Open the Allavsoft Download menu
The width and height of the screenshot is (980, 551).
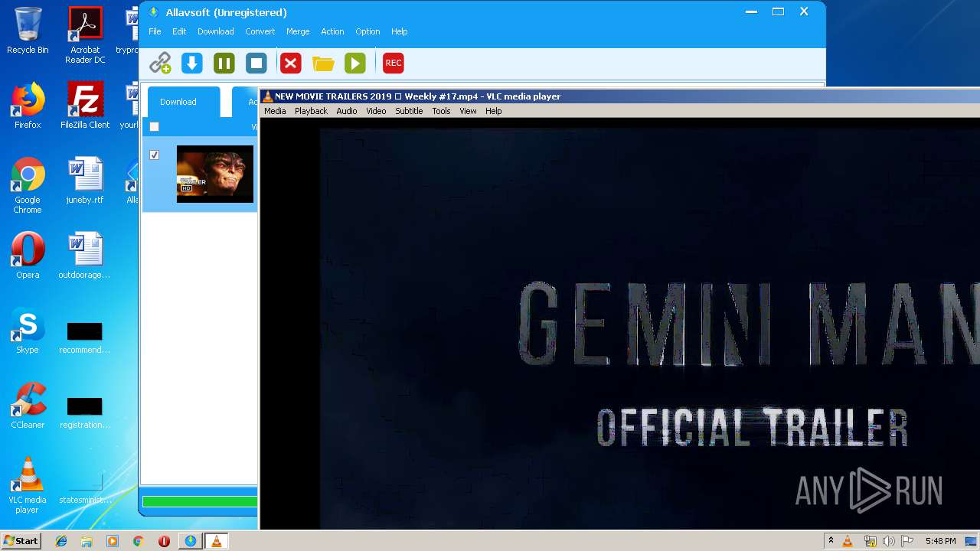[215, 31]
